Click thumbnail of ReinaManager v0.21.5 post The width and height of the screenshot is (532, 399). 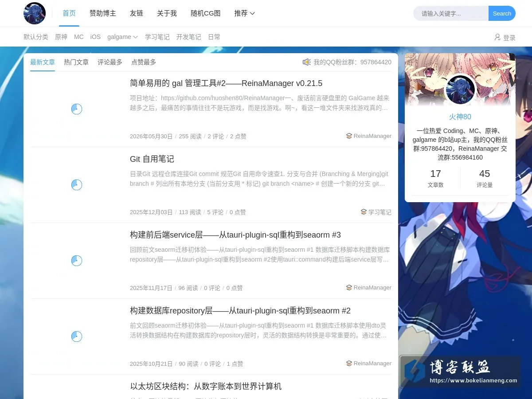(x=77, y=109)
